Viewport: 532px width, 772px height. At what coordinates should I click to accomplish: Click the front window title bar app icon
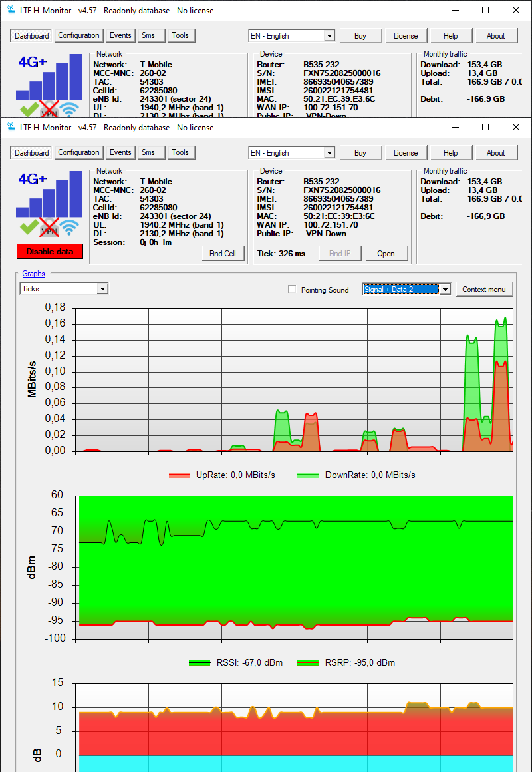coord(11,127)
